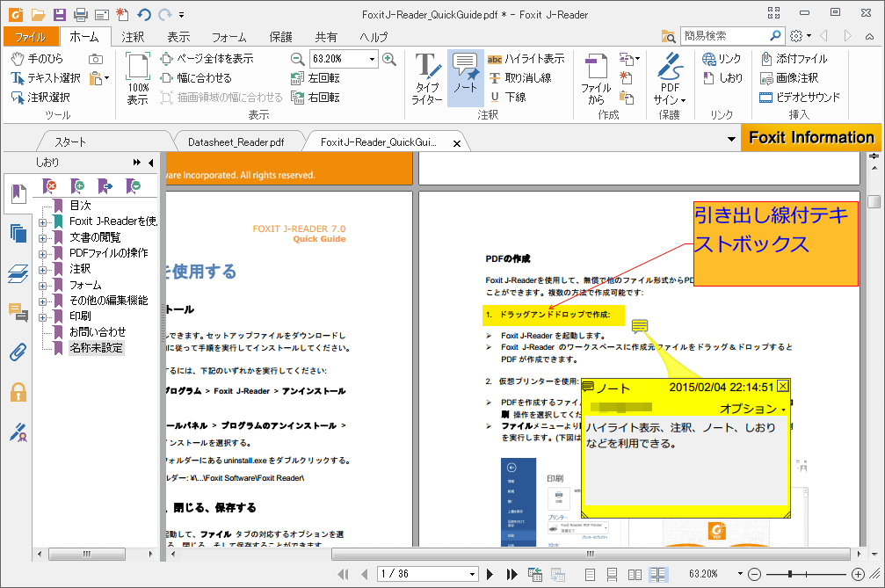Expand the 注釈 bookmark tree node
Viewport: 885px width, 588px height.
click(42, 269)
